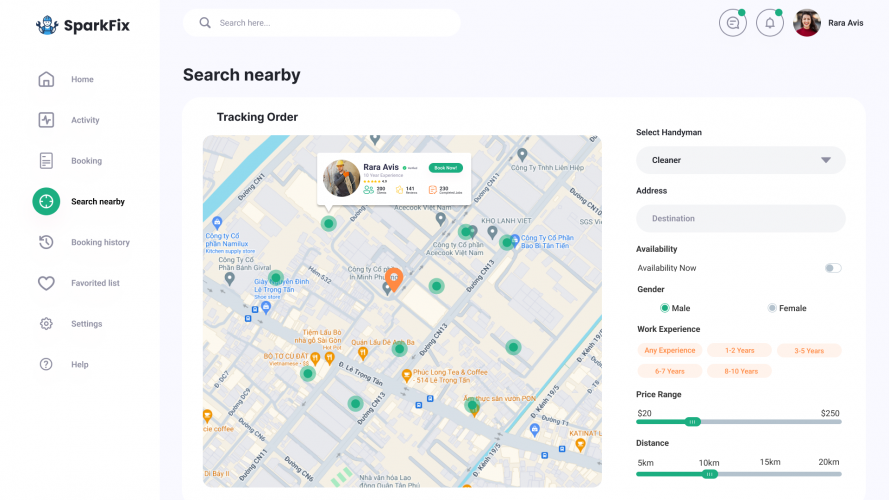The image size is (889, 500).
Task: Focus the Destination address field
Action: 740,218
